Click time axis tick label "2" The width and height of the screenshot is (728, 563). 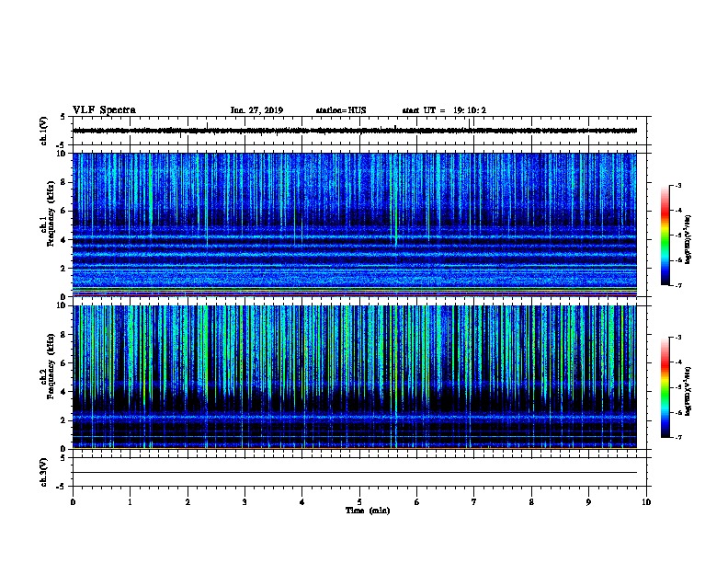click(188, 502)
